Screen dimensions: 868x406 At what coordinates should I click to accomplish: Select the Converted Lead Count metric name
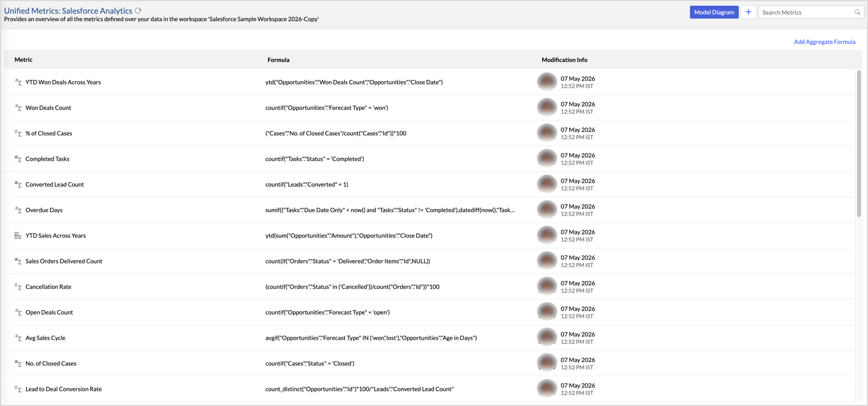click(55, 184)
